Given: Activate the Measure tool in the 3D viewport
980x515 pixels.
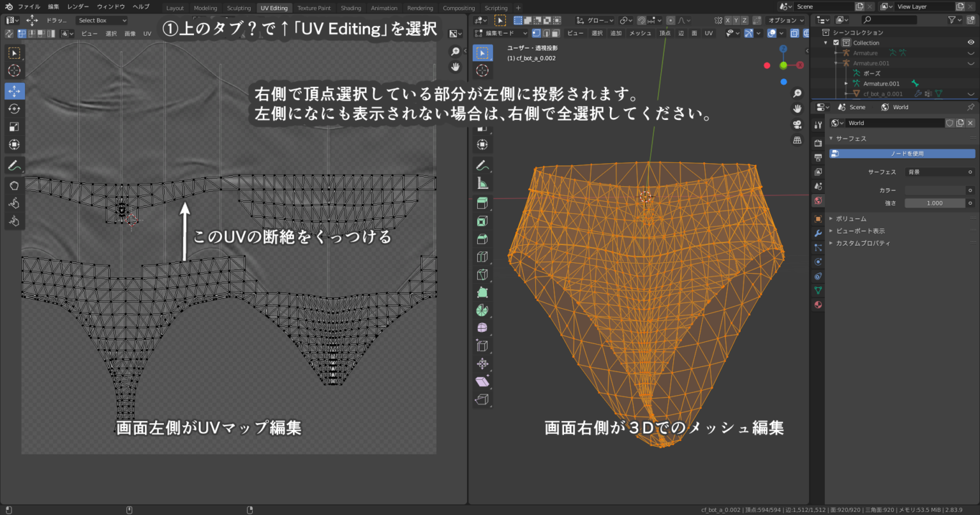Looking at the screenshot, I should [482, 183].
